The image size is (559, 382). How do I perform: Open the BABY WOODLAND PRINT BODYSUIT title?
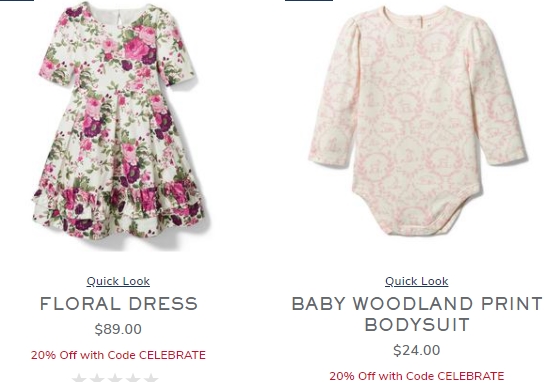click(x=417, y=314)
